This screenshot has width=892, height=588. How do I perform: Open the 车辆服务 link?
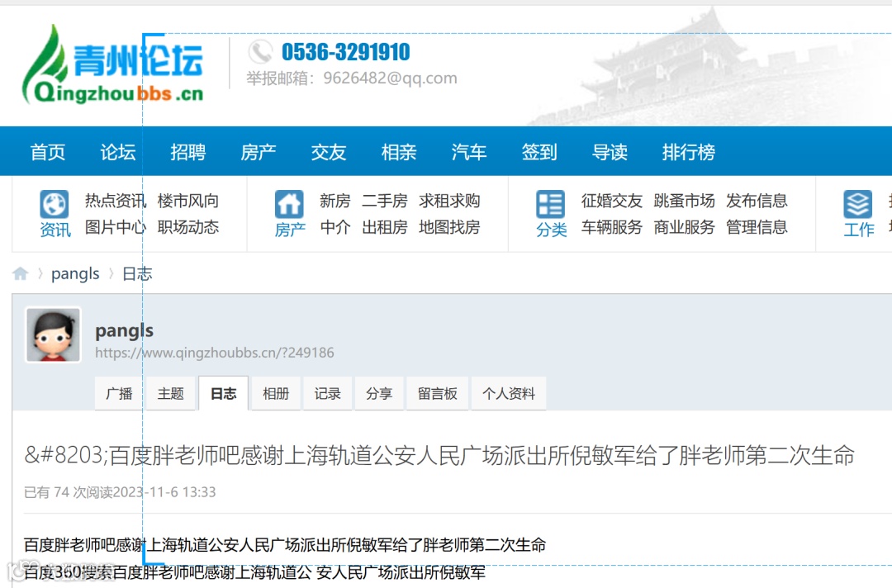pyautogui.click(x=611, y=227)
